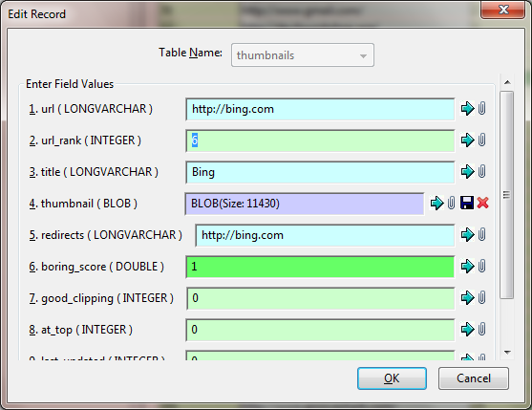The height and width of the screenshot is (410, 532).
Task: Click the url_rank input field
Action: click(320, 140)
